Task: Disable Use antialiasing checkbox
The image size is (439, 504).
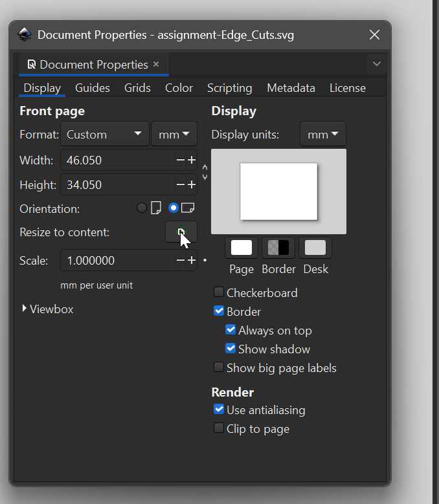Action: (x=219, y=409)
